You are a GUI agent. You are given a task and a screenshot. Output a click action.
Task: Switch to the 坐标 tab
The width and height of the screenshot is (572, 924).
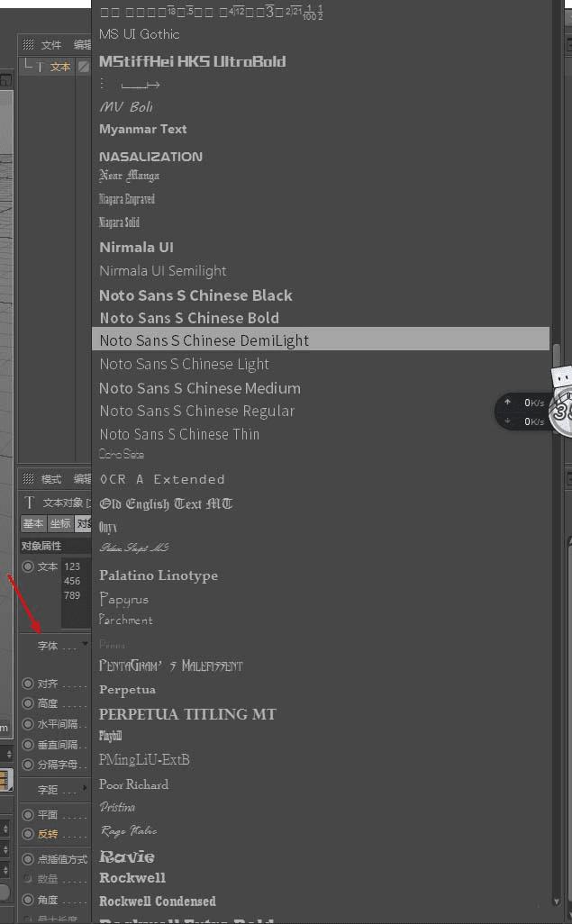tap(60, 523)
